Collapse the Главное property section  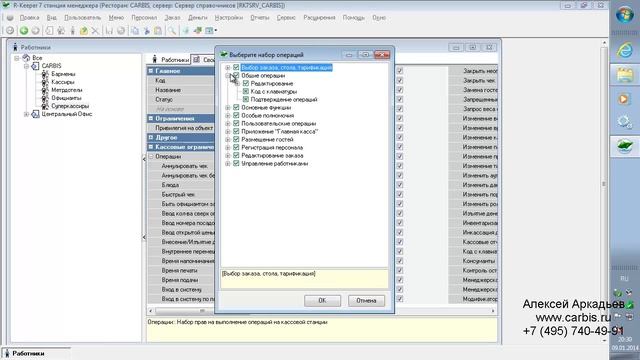151,71
